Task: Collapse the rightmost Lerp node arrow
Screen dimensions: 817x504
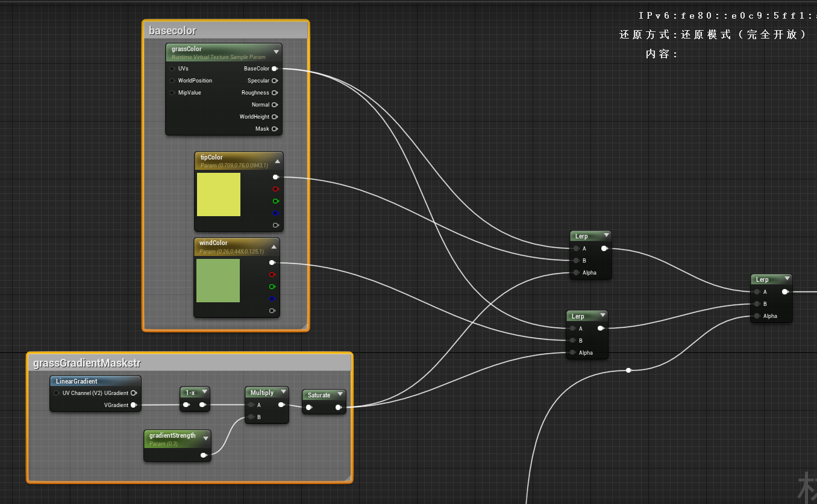Action: [786, 279]
